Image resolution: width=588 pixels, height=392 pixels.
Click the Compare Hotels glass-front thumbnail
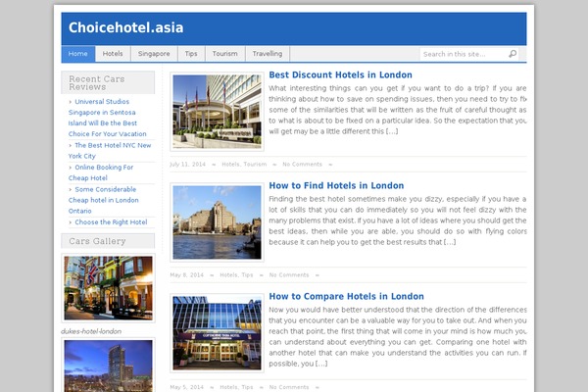[x=217, y=333]
